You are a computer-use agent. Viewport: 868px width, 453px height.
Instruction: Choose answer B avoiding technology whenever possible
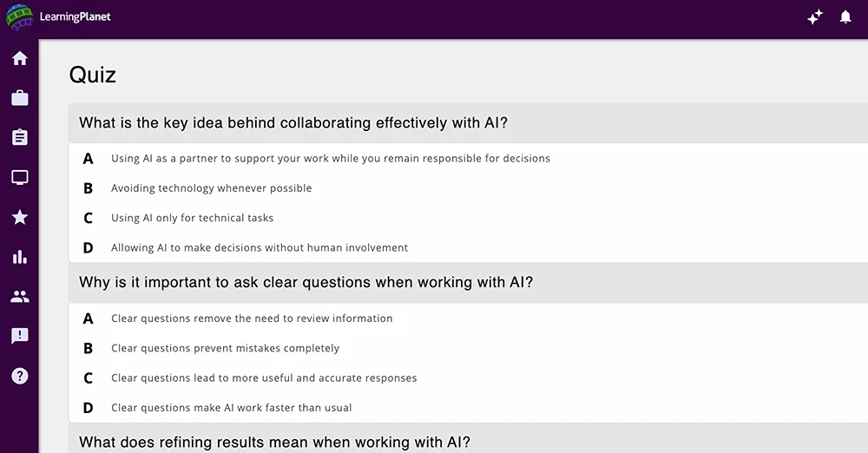(x=469, y=188)
